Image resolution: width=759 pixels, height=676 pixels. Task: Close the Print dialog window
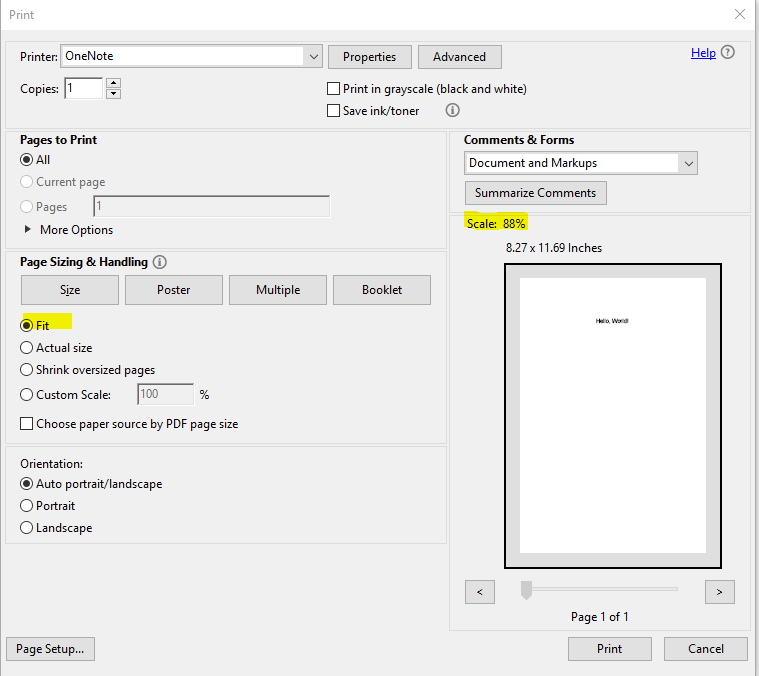click(740, 15)
